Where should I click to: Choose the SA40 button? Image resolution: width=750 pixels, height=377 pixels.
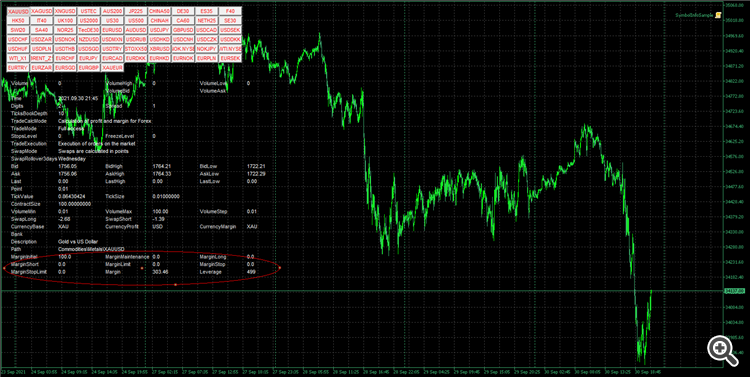(x=41, y=30)
